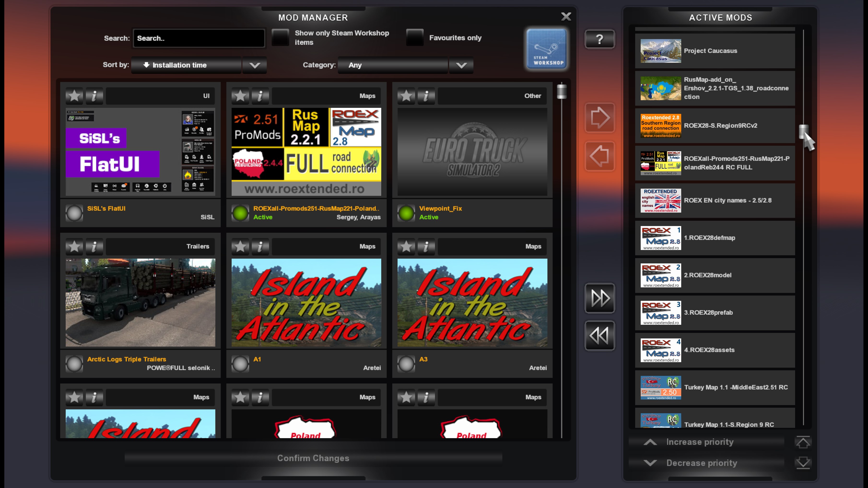Select Installation time sort field
The image size is (868, 488).
[186, 65]
